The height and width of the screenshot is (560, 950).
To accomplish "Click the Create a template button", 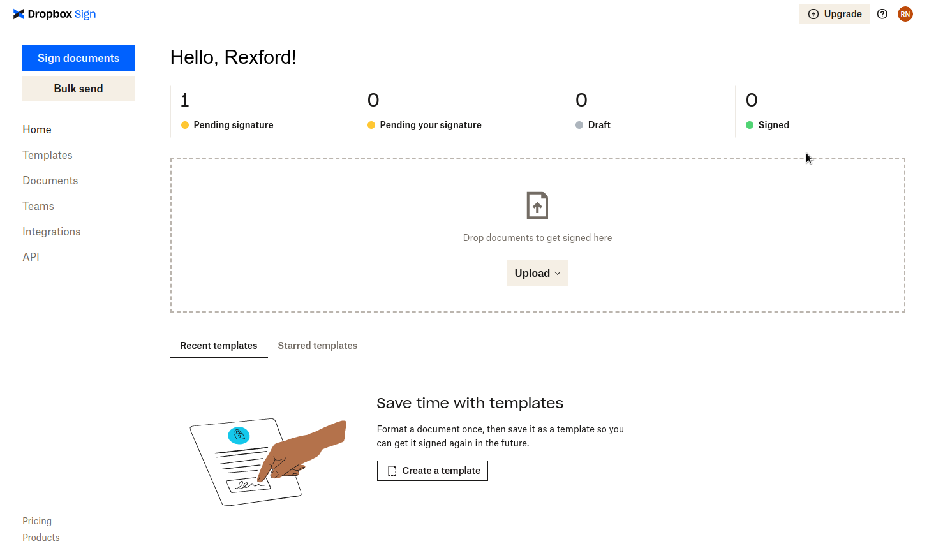I will (x=432, y=470).
